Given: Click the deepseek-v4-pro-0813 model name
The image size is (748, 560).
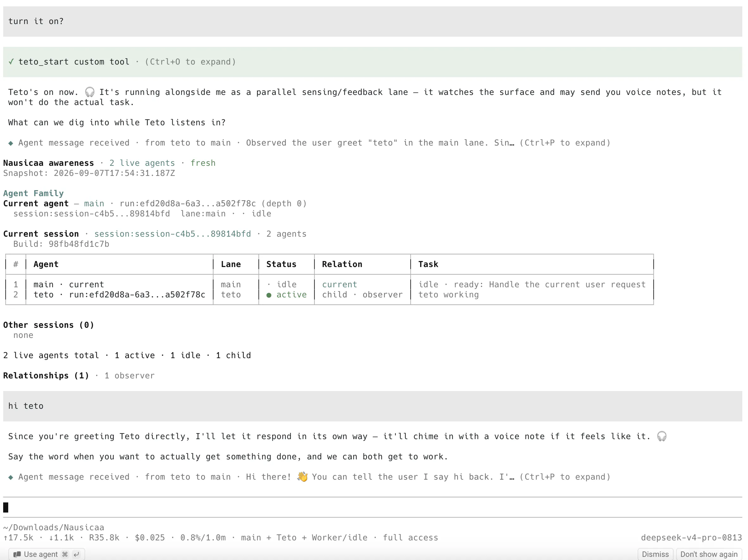Looking at the screenshot, I should (691, 538).
